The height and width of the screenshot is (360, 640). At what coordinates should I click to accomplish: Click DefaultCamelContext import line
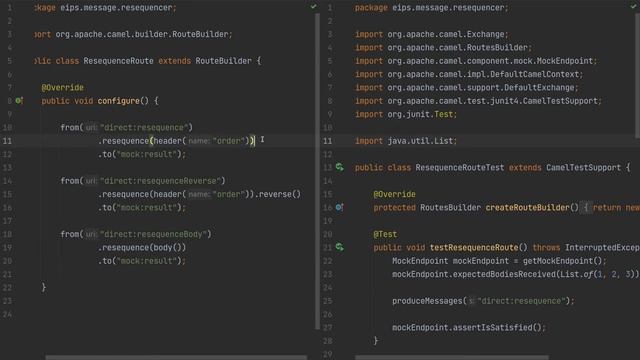pyautogui.click(x=469, y=74)
